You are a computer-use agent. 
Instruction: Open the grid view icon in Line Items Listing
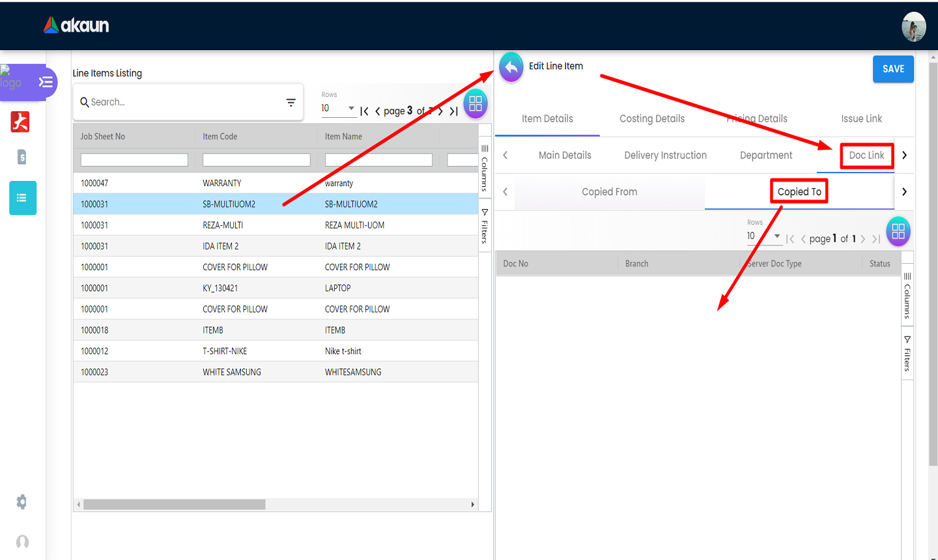(476, 104)
